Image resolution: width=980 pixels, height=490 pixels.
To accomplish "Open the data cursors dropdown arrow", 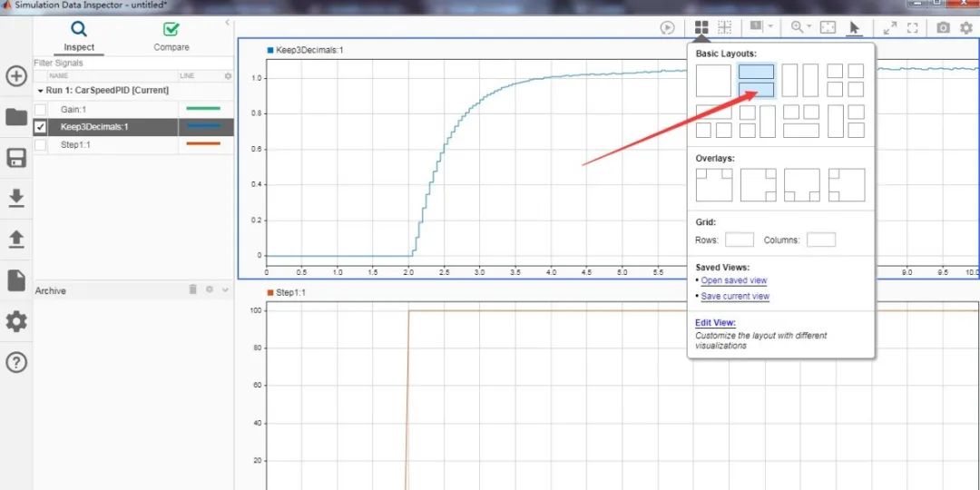I will (x=770, y=26).
